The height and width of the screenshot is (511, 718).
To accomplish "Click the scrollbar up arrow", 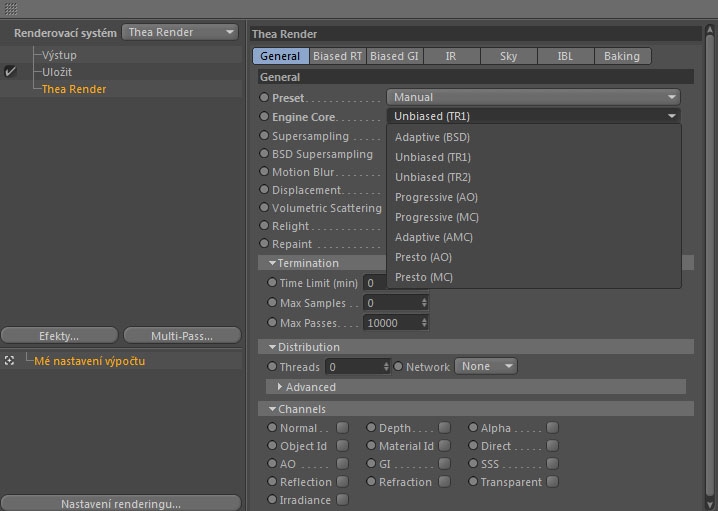I will (x=710, y=30).
